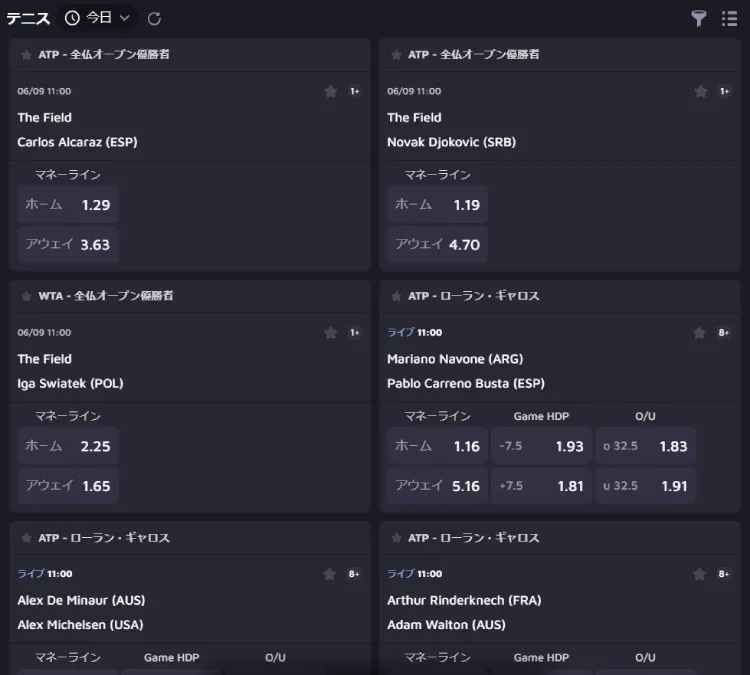
Task: Open the filter funnel icon
Action: [698, 19]
